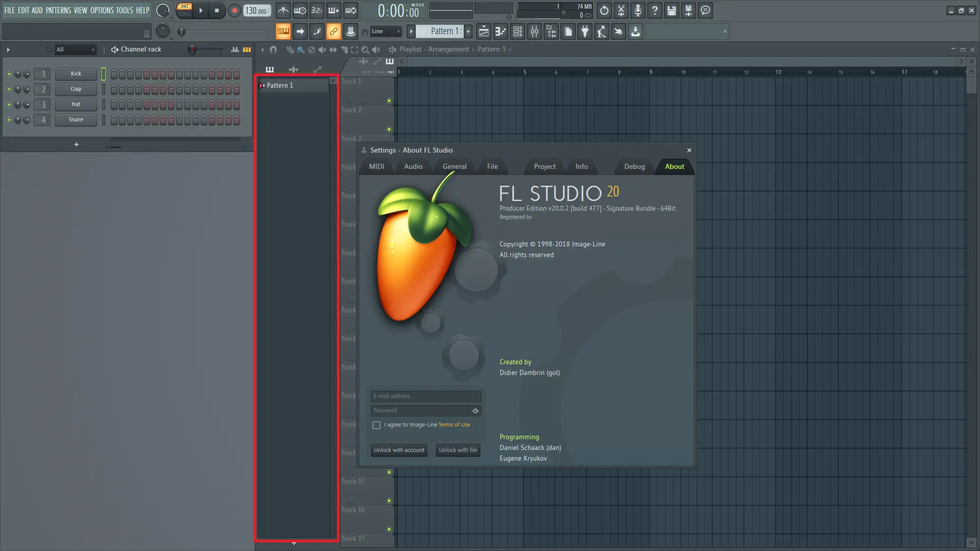Click the render audio export icon
980x551 pixels.
(x=689, y=10)
